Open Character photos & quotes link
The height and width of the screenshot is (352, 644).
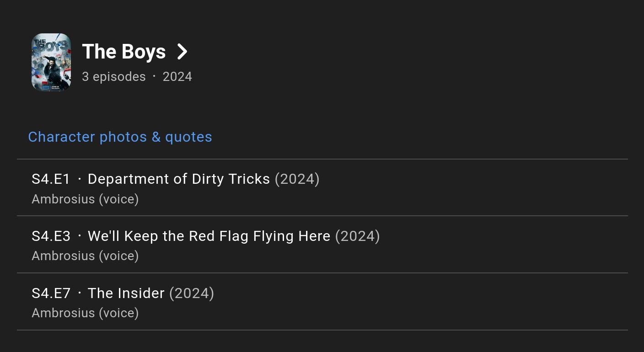click(x=120, y=137)
